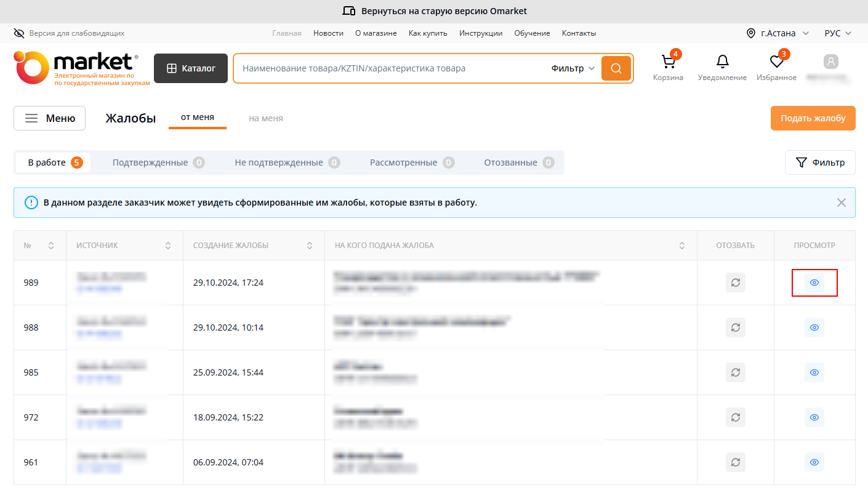Viewport: 868px width, 498px height.
Task: Close the blue information banner
Action: point(841,203)
